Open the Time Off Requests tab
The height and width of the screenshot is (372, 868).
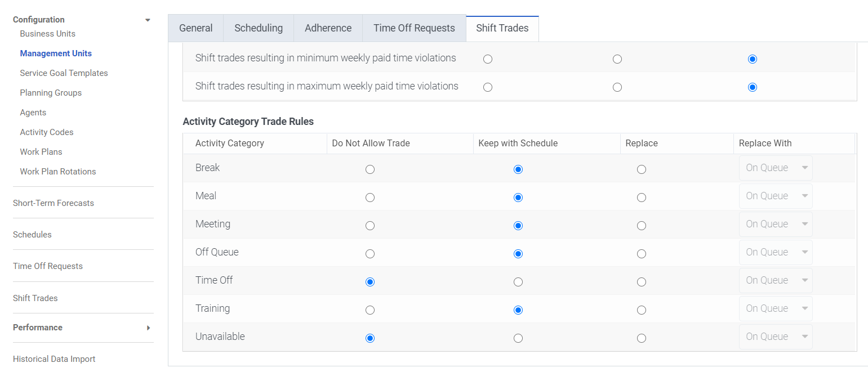pyautogui.click(x=414, y=28)
